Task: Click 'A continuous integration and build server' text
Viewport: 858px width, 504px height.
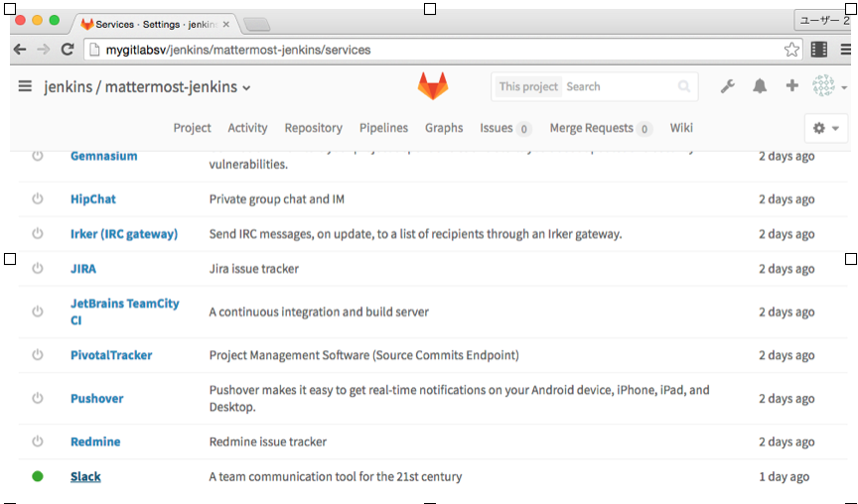Action: point(319,312)
